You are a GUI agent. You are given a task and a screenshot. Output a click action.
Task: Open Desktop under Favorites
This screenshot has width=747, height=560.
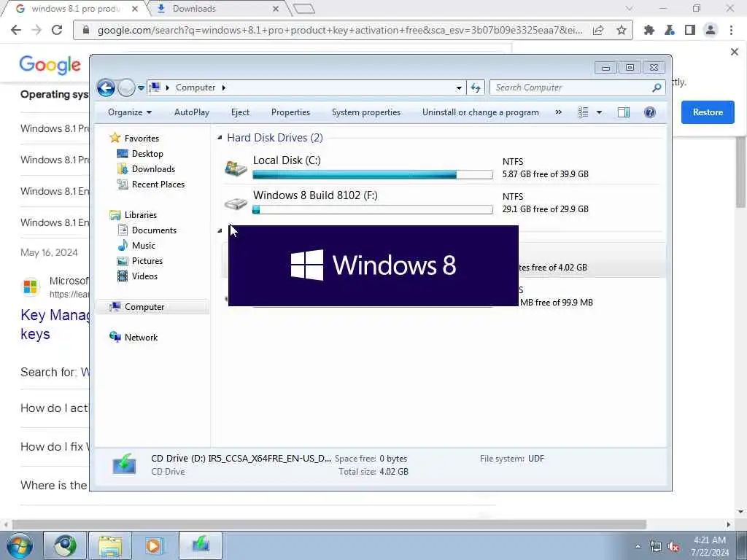[147, 154]
